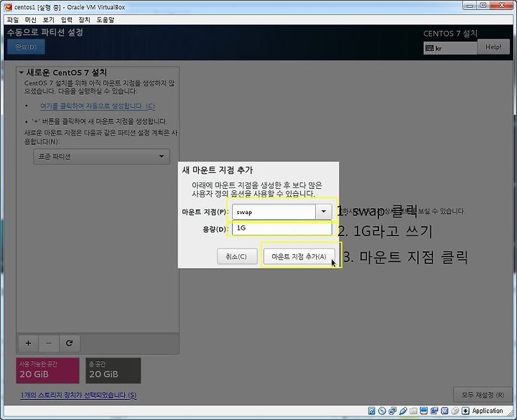This screenshot has width=517, height=420.
Task: Click the kr keyboard layout indicator
Action: [x=450, y=48]
